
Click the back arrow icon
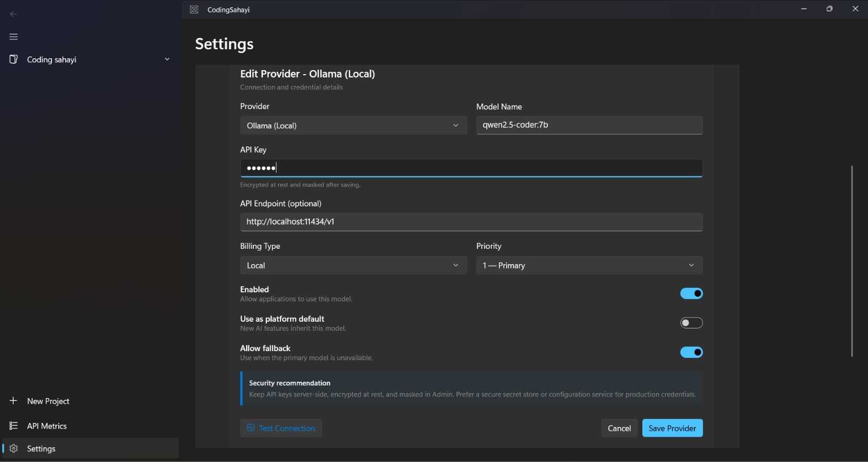(14, 14)
